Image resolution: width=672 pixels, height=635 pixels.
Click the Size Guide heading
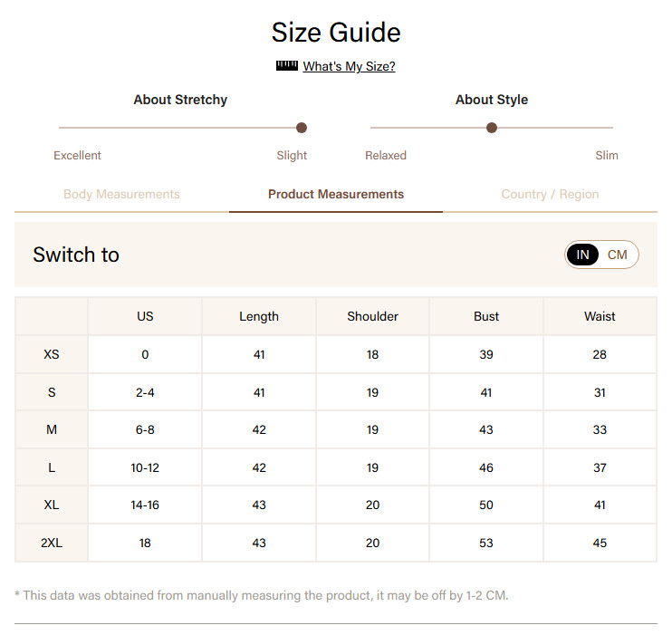(x=336, y=33)
